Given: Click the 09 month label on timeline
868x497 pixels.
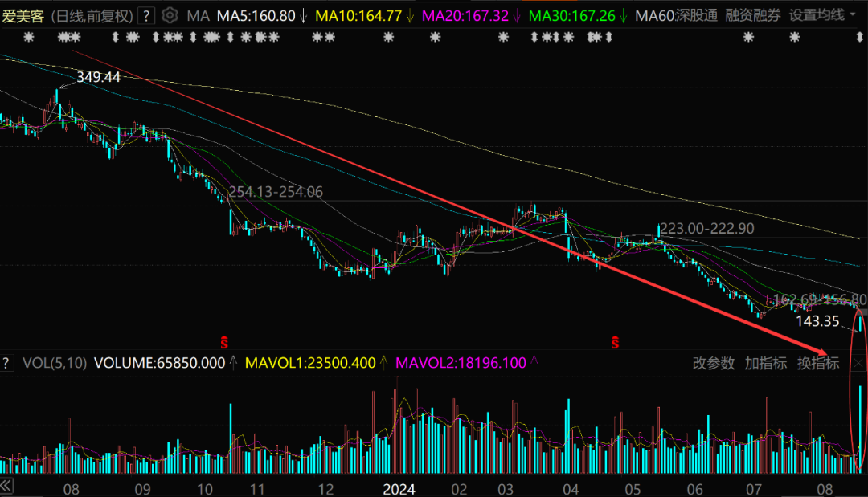Looking at the screenshot, I should coord(143,489).
